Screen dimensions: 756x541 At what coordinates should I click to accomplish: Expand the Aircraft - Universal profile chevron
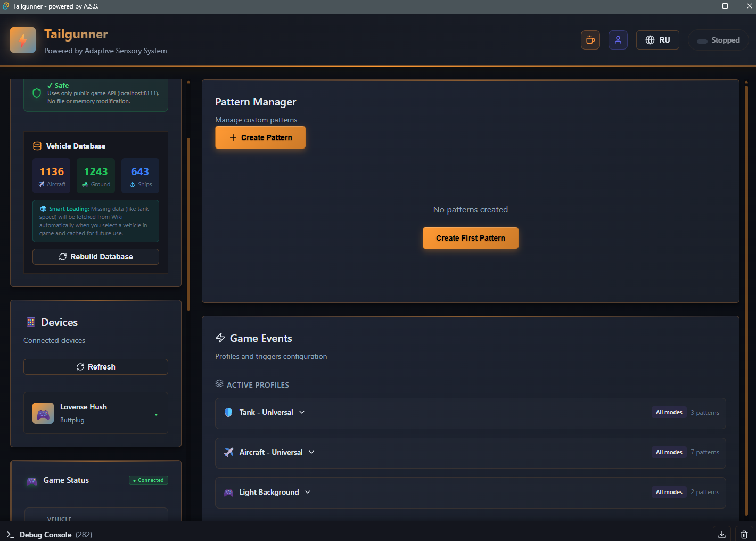(x=311, y=452)
